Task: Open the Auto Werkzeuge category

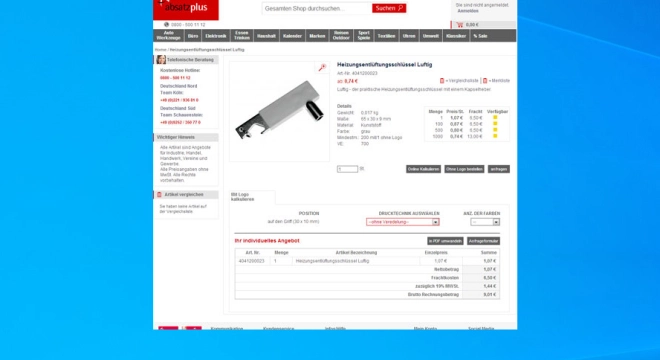Action: [168, 36]
